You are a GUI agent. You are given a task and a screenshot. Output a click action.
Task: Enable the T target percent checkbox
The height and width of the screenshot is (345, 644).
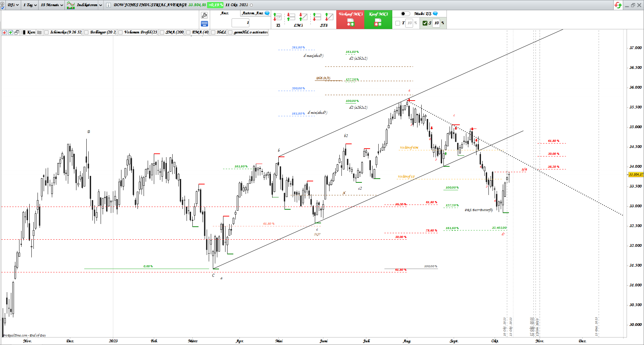[x=398, y=23]
